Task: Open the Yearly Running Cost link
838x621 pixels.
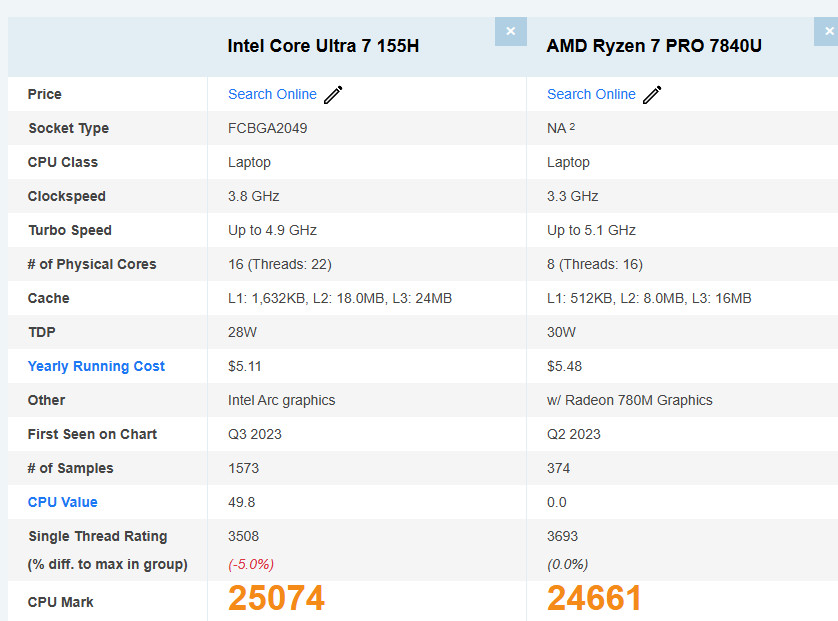Action: (x=96, y=366)
